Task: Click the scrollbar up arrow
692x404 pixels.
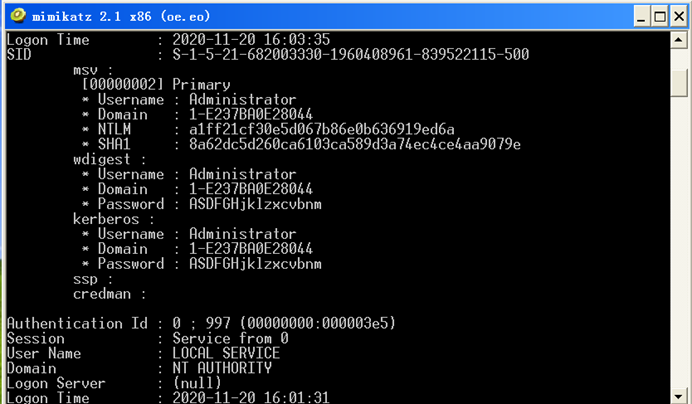Action: (x=679, y=41)
